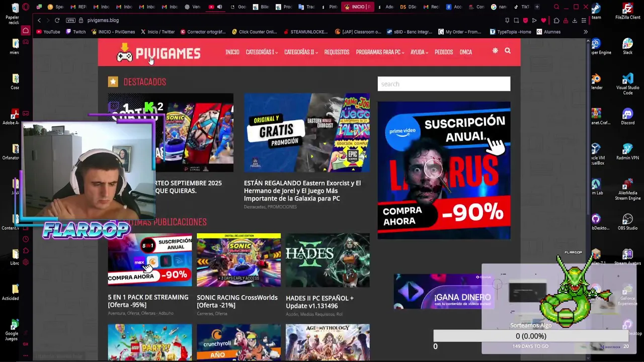Open Twitch bookmark
The height and width of the screenshot is (362, 644).
click(75, 32)
